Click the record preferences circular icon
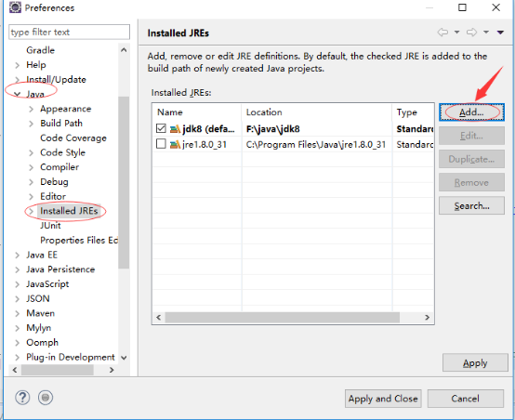The height and width of the screenshot is (420, 515). [46, 398]
